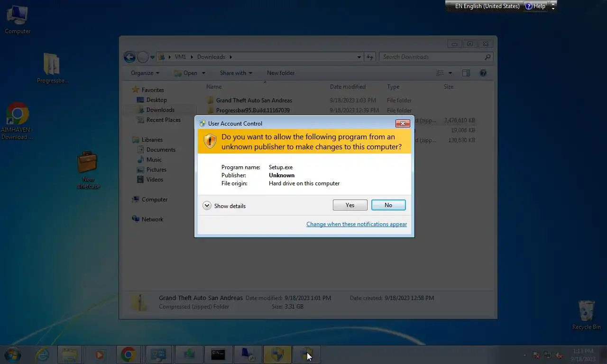The height and width of the screenshot is (364, 607).
Task: Click New folder in the Explorer toolbar
Action: tap(281, 73)
